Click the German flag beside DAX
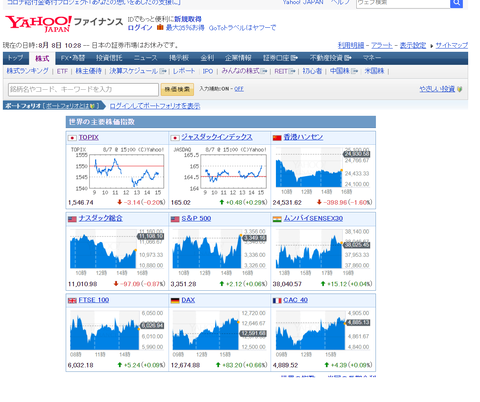The image size is (480, 402). [x=175, y=301]
